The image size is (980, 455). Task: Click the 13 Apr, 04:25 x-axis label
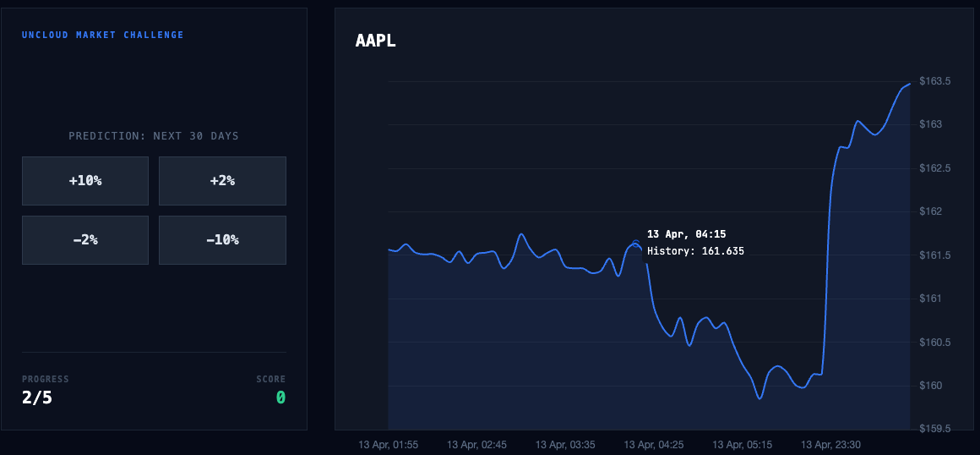click(655, 445)
